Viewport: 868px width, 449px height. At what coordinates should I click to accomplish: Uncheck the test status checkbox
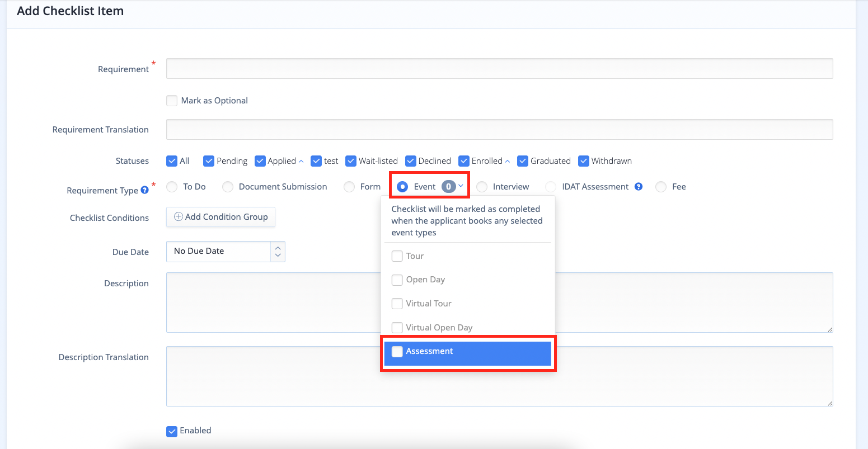[316, 161]
